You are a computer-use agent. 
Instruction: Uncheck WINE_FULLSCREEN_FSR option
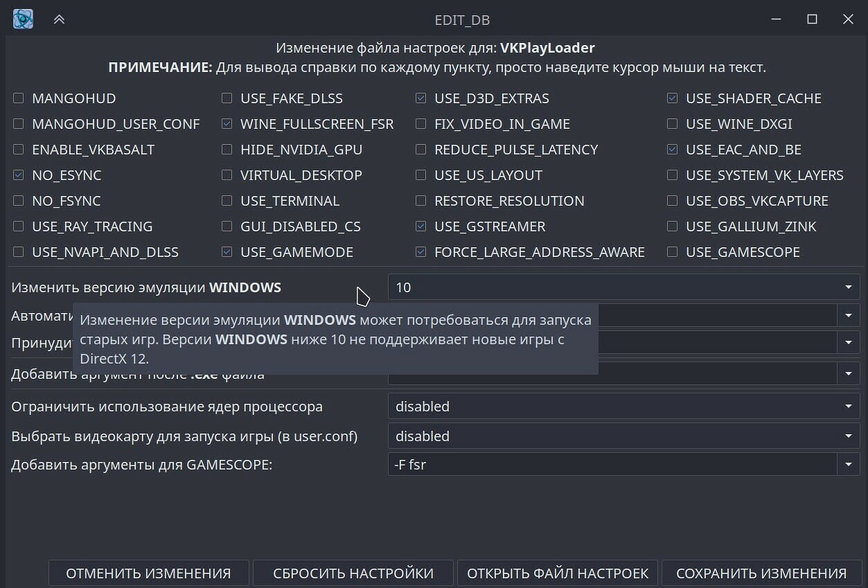(x=227, y=124)
